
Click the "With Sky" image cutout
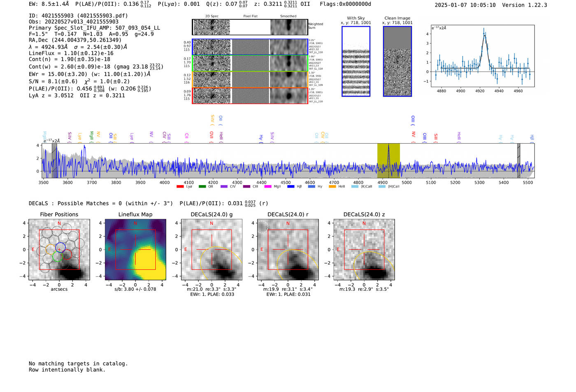pos(356,61)
